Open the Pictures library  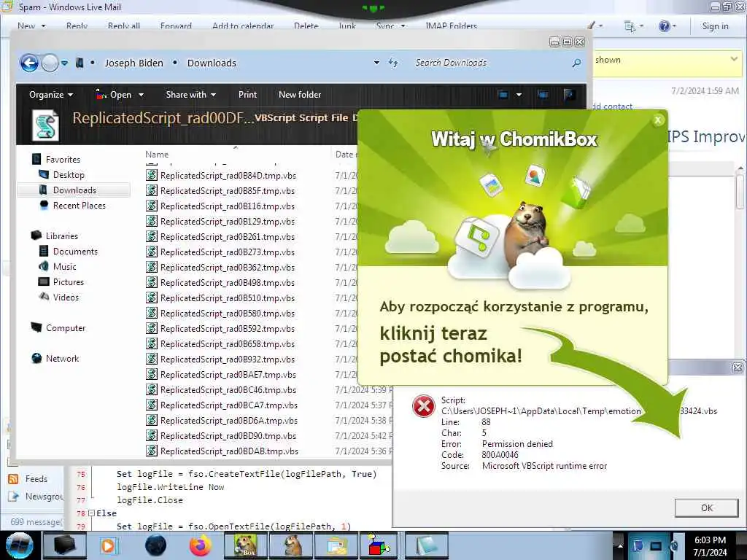(x=68, y=282)
